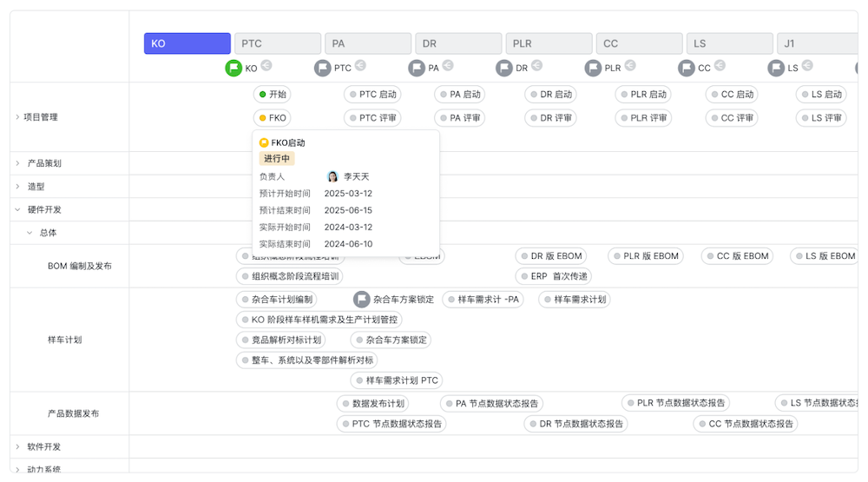Image resolution: width=868 pixels, height=482 pixels.
Task: Click the flag icon of 杂合车方案锁定 milestone
Action: tap(362, 300)
